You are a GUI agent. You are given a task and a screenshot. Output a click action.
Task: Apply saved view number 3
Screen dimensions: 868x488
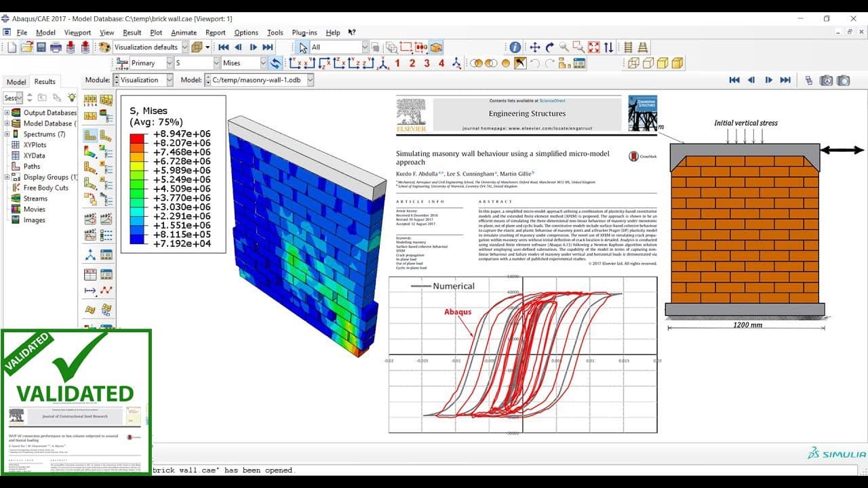(x=427, y=63)
